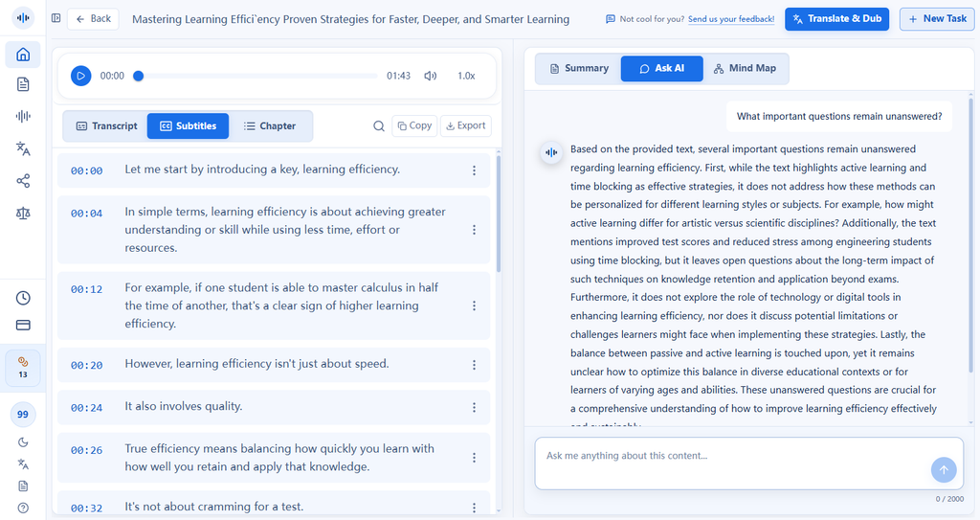Switch to the Transcript tab
The height and width of the screenshot is (520, 980).
click(x=106, y=125)
